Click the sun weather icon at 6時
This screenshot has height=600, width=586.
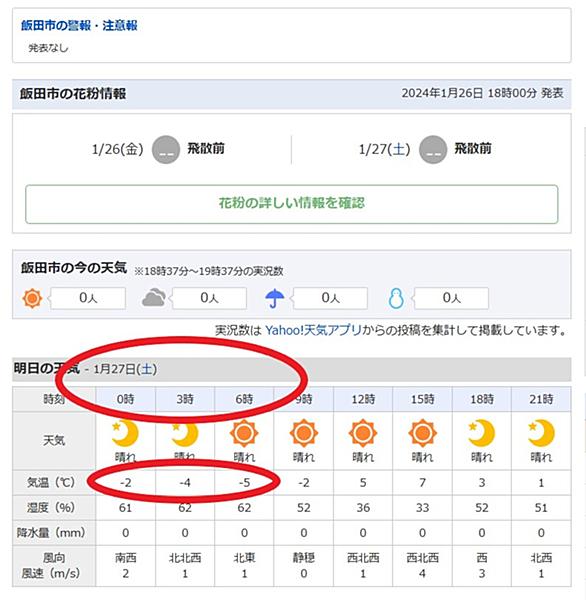244,434
